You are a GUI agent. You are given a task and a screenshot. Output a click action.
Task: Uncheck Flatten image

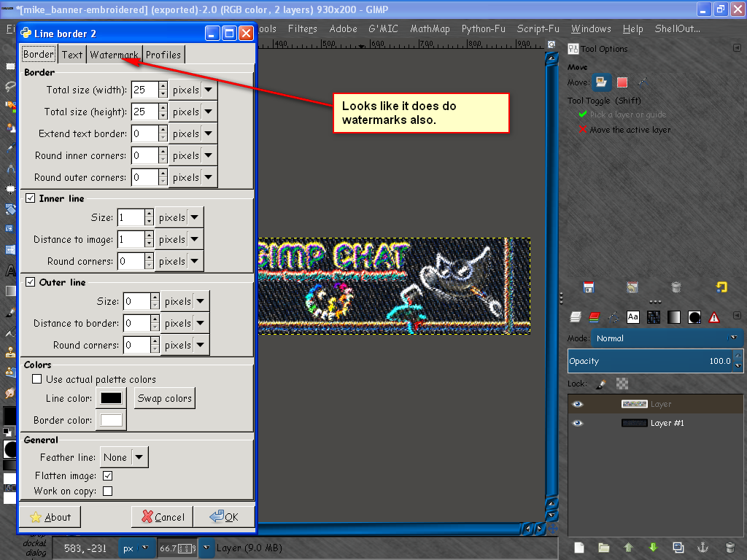pos(108,475)
